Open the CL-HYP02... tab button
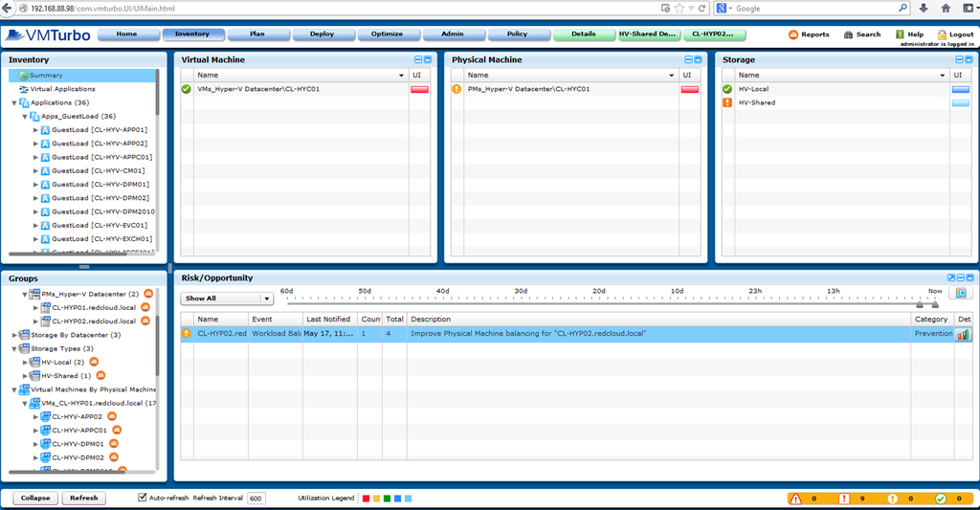This screenshot has height=510, width=980. click(x=713, y=34)
